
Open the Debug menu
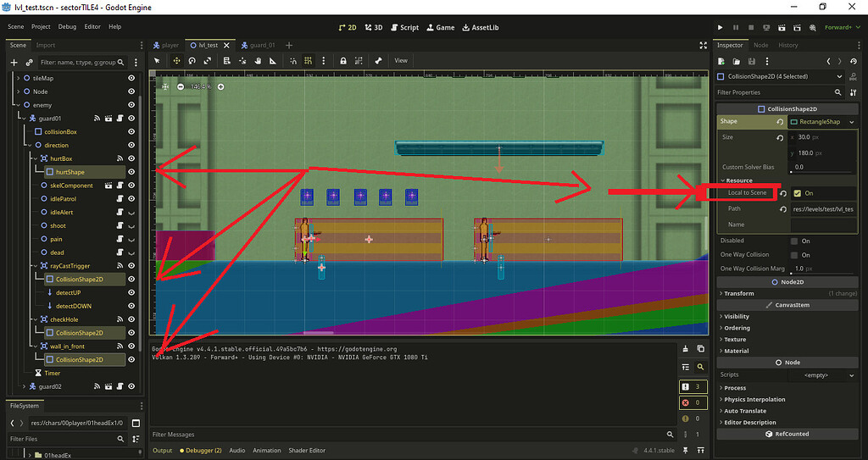click(67, 27)
